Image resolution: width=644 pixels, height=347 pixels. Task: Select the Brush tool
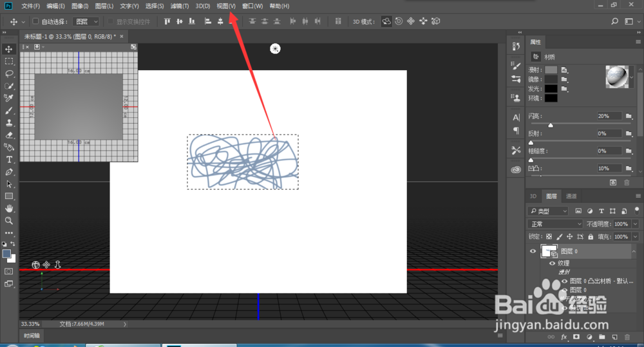click(8, 111)
